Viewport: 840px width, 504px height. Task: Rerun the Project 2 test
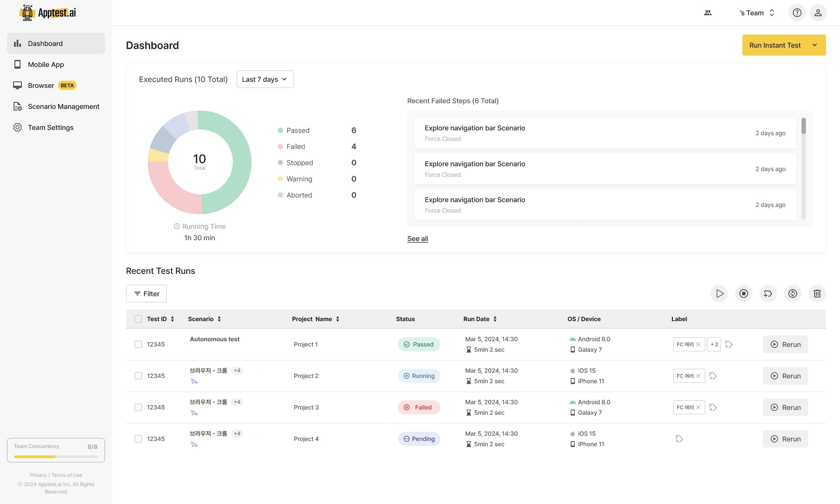click(785, 376)
